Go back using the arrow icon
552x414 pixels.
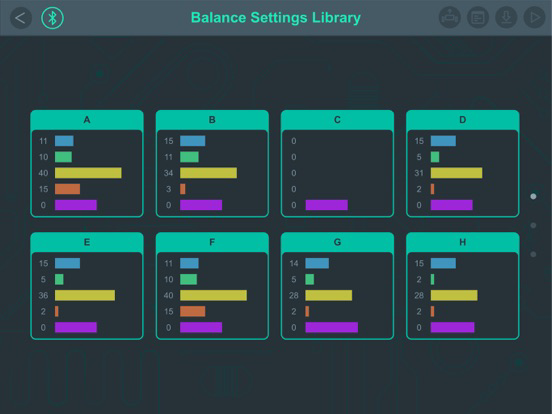tap(21, 18)
